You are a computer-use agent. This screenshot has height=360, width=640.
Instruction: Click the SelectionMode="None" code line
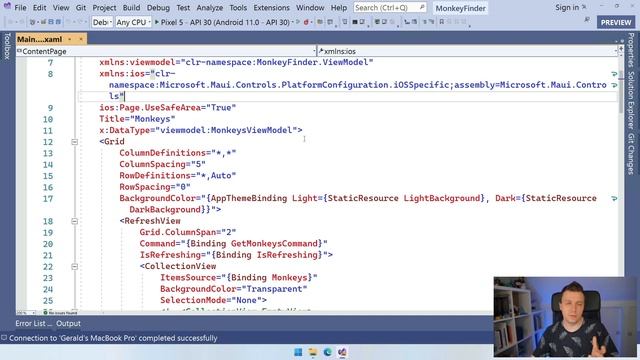click(x=213, y=300)
